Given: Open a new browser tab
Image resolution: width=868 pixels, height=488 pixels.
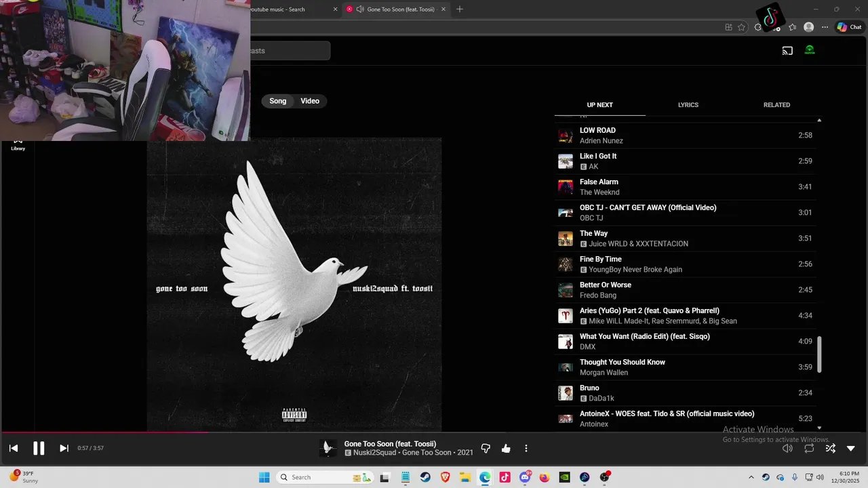Looking at the screenshot, I should [460, 9].
